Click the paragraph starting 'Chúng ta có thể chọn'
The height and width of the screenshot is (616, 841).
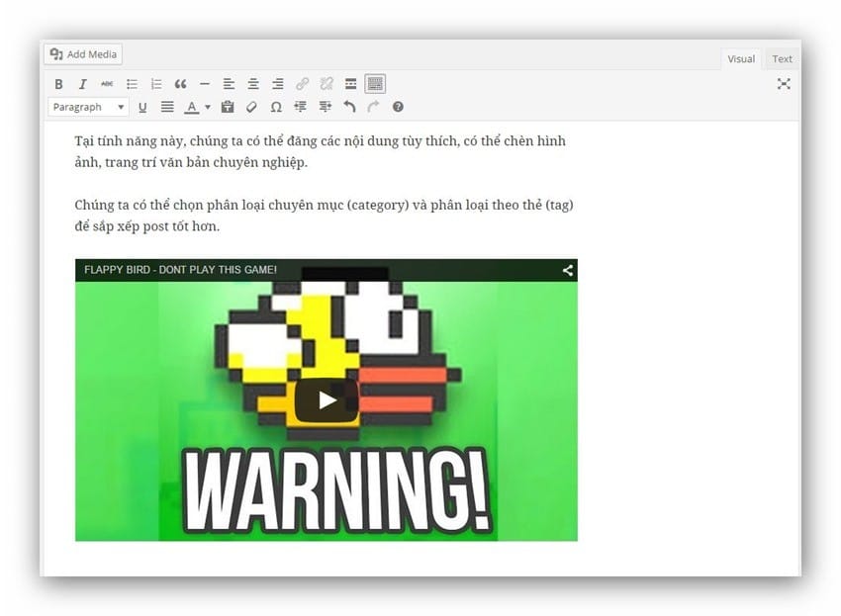coord(324,216)
